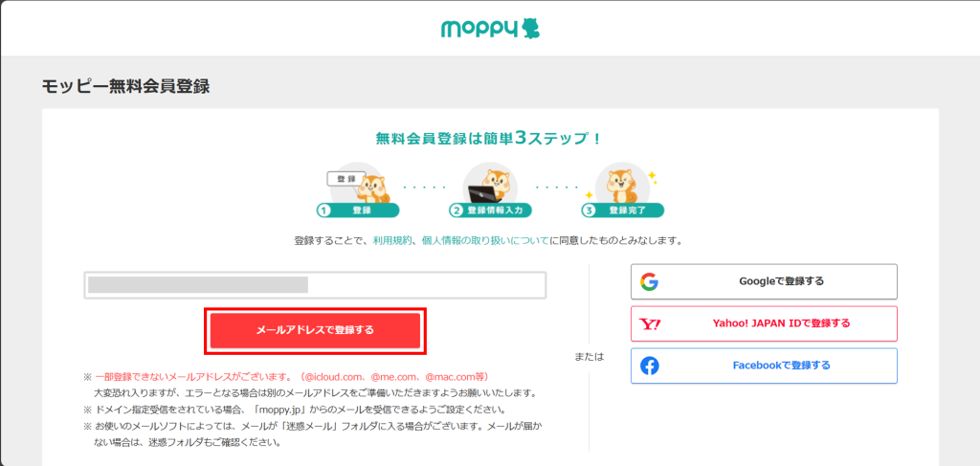Click the moppy logo in header
The height and width of the screenshot is (466, 980).
490,29
